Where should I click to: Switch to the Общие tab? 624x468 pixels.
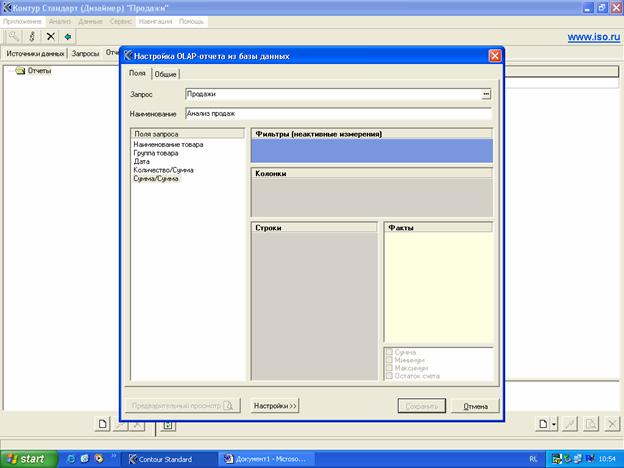[166, 74]
